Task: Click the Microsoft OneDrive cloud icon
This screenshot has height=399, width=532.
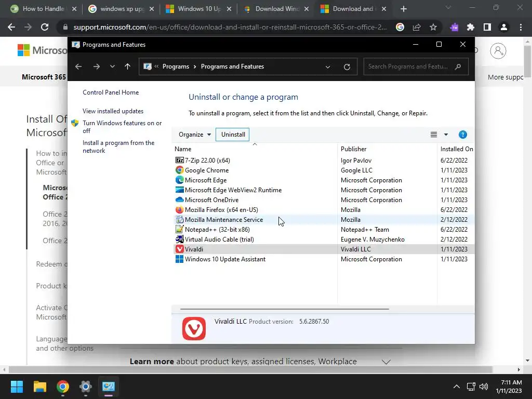Action: (179, 199)
